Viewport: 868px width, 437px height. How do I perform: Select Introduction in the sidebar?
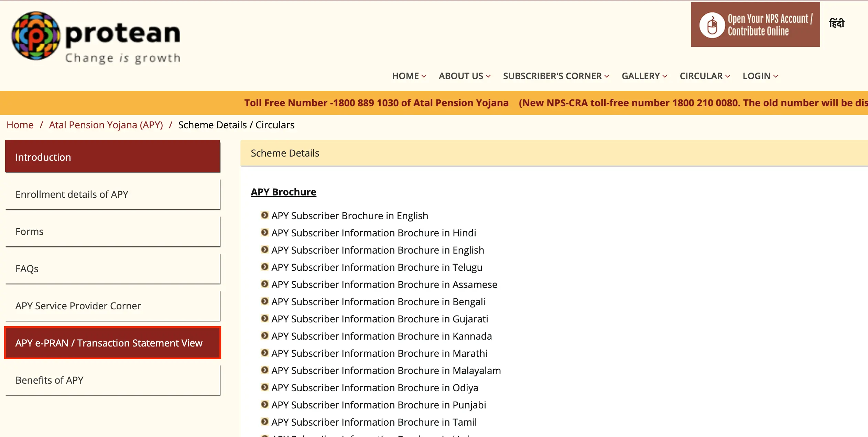112,157
